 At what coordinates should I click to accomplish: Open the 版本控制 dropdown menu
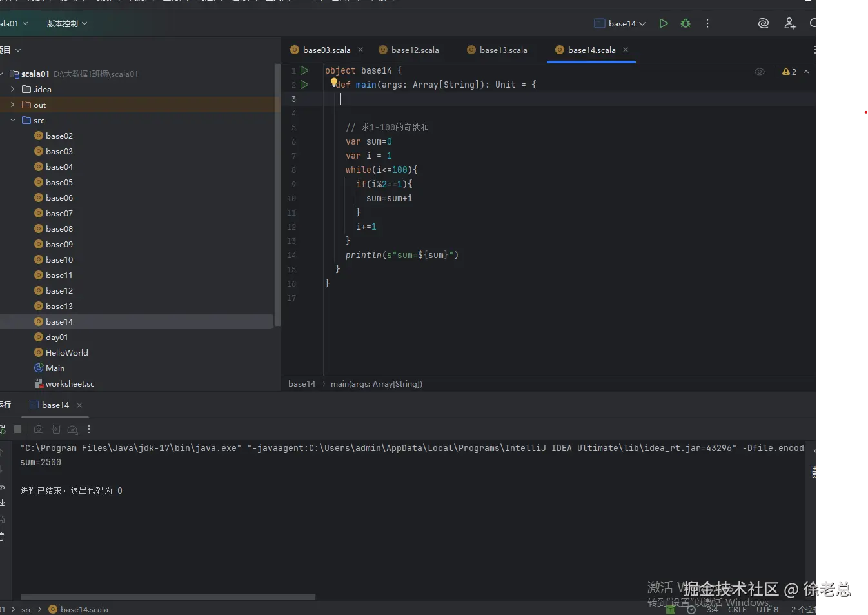[x=66, y=23]
